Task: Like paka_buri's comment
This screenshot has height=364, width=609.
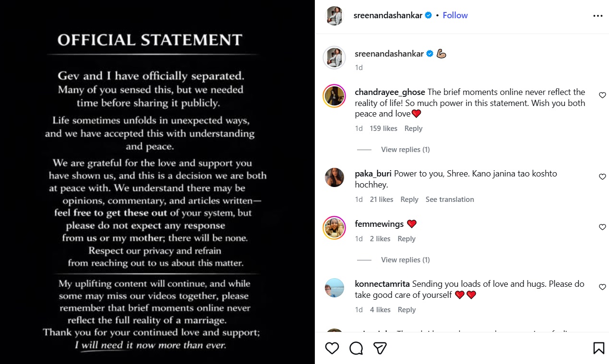Action: click(602, 177)
